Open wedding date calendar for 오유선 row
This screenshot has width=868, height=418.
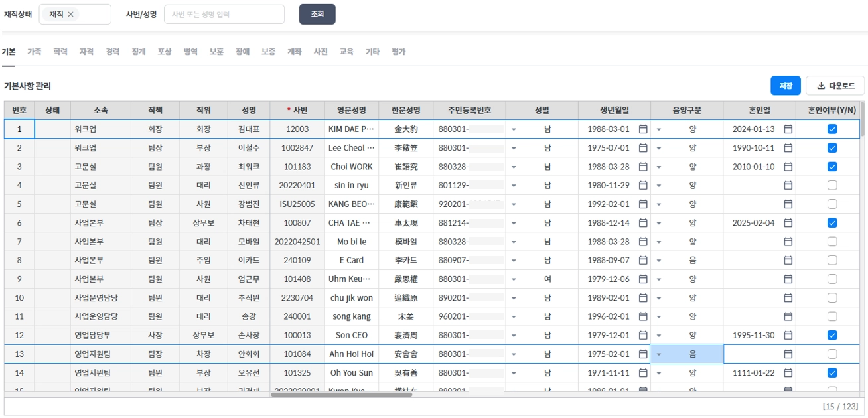click(788, 373)
